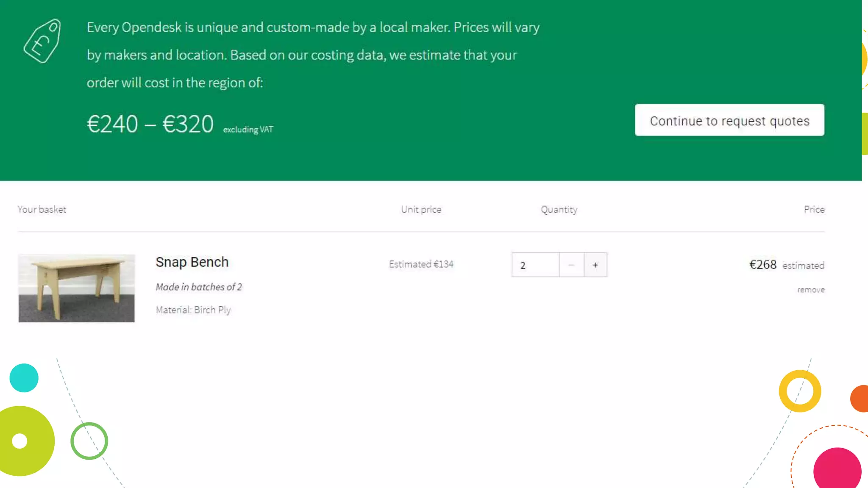
Task: Increase quantity with the plus button
Action: [x=595, y=265]
